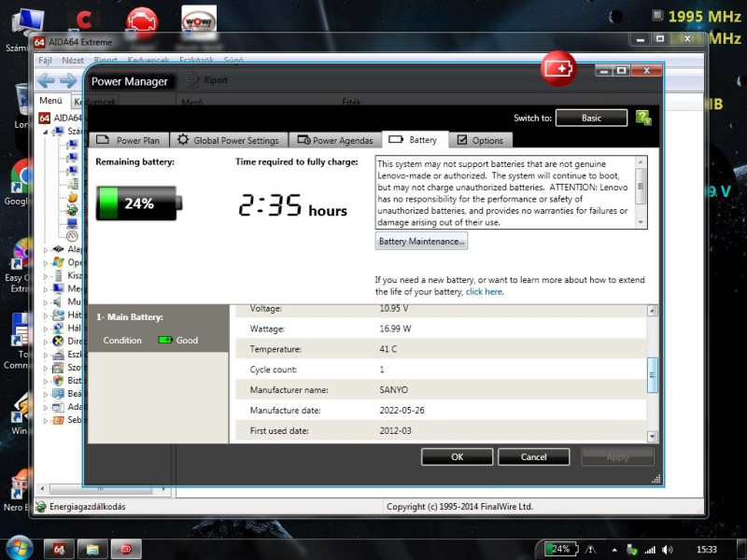Expand the Hál... network node arrow

(x=46, y=329)
